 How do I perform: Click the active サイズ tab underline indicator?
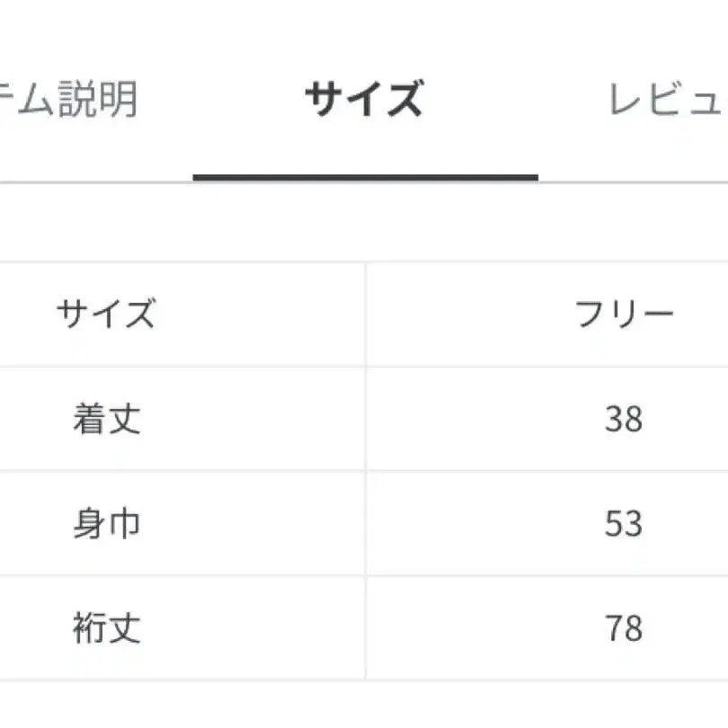click(363, 176)
